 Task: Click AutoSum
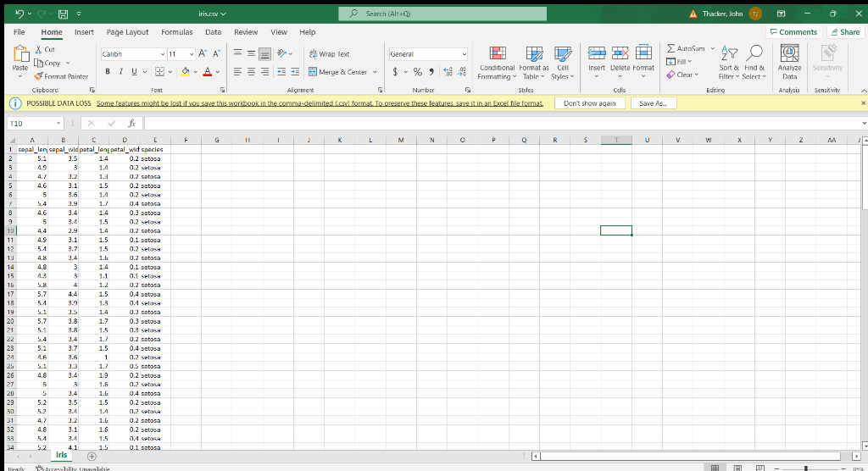(x=686, y=48)
